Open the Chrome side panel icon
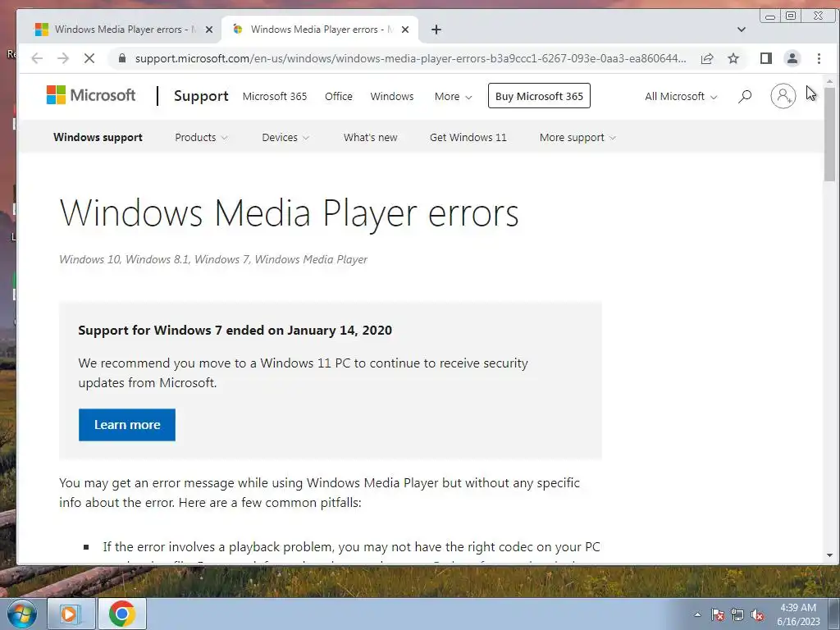Screen dimensions: 840x630 pos(766,58)
